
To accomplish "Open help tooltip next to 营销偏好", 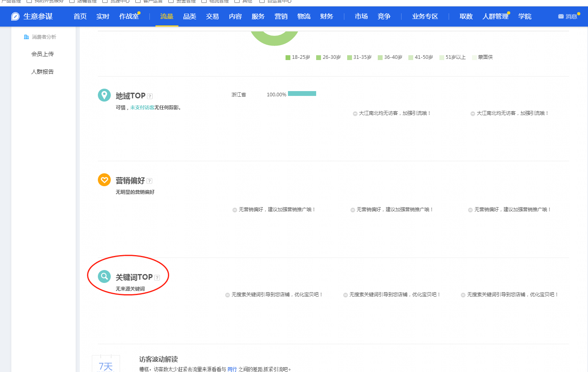I will [149, 181].
